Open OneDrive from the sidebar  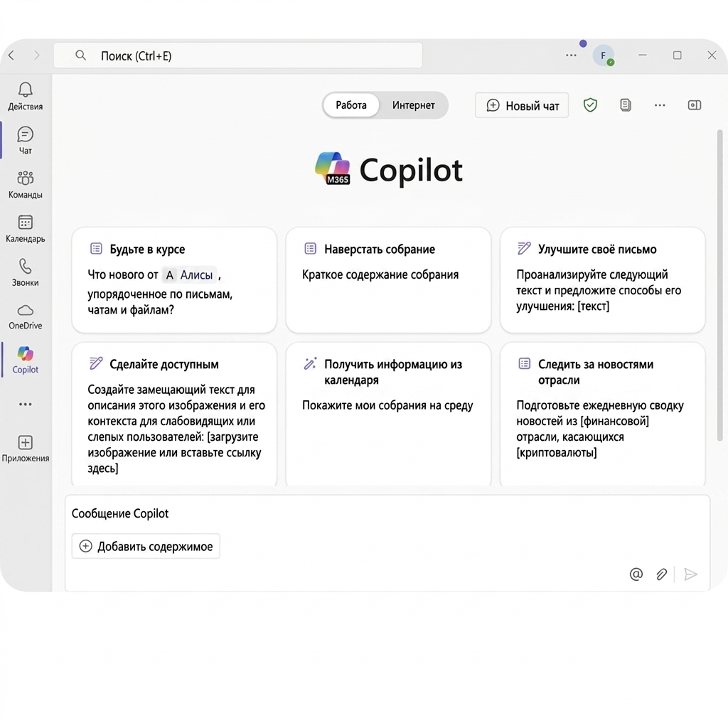[x=25, y=316]
